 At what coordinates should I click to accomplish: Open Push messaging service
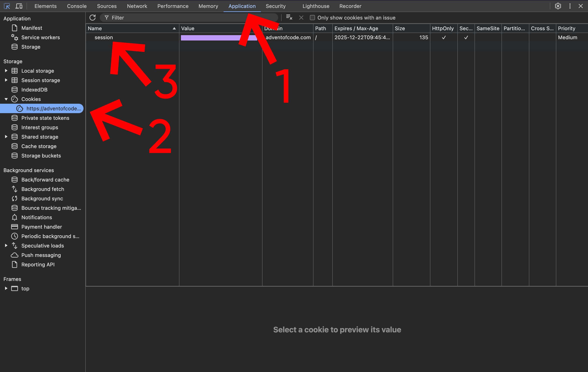pos(41,255)
